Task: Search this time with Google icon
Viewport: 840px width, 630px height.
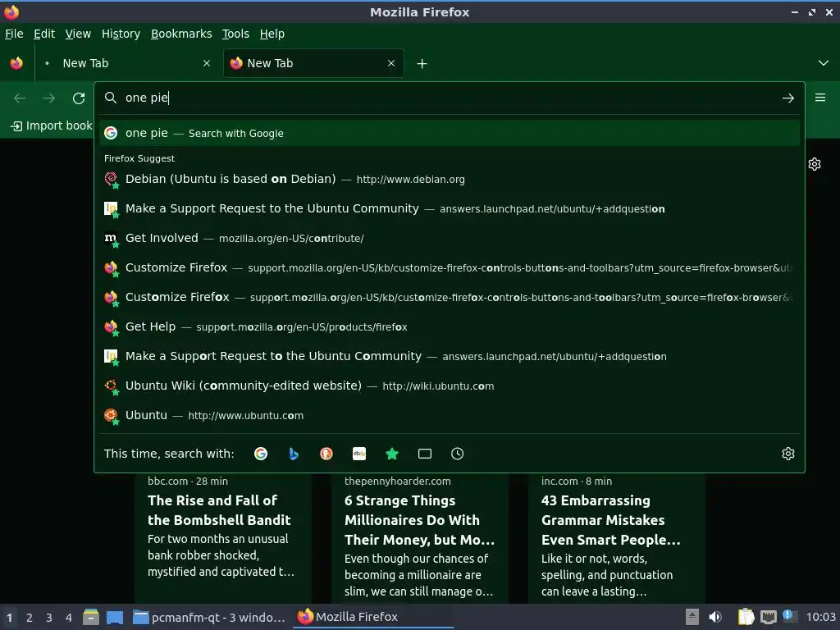Action: pyautogui.click(x=261, y=454)
